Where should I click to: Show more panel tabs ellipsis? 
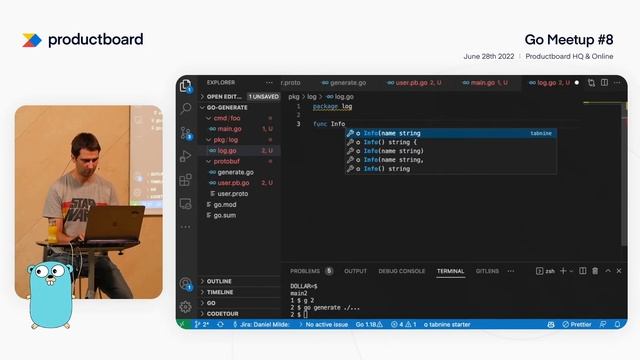click(x=511, y=271)
